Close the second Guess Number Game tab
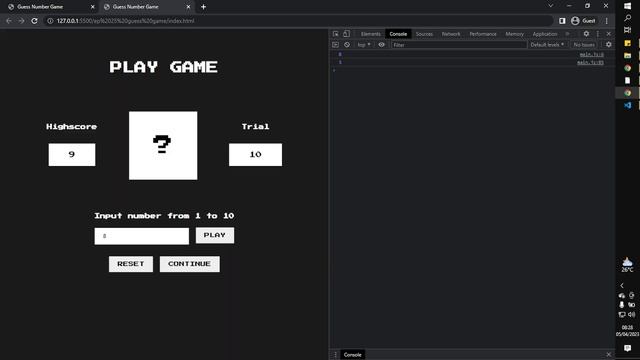 coord(188,7)
